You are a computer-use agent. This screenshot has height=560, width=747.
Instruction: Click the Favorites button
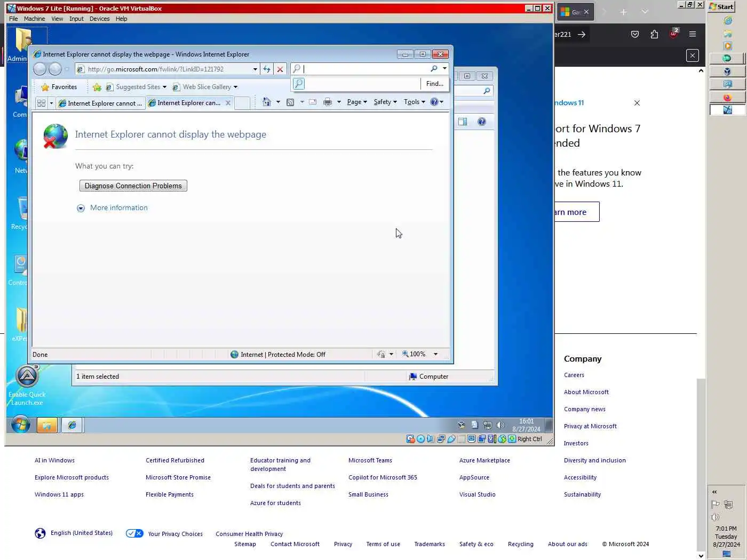tap(59, 87)
